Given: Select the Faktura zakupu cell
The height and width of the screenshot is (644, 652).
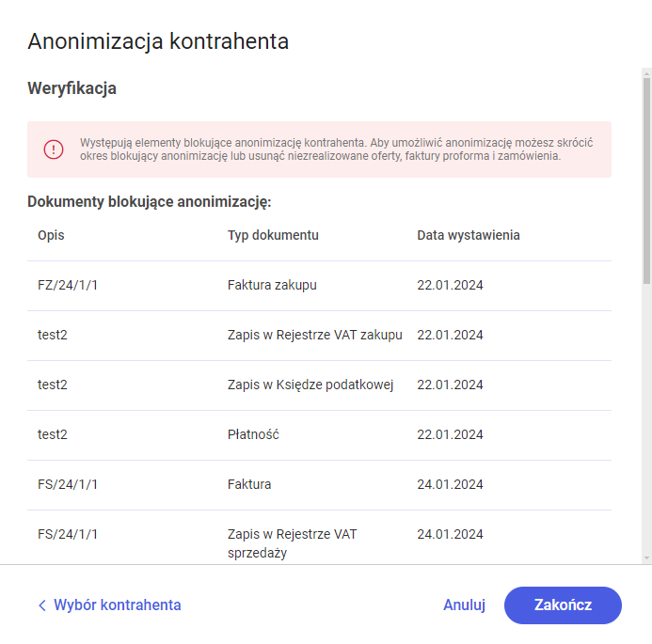Looking at the screenshot, I should [x=272, y=286].
